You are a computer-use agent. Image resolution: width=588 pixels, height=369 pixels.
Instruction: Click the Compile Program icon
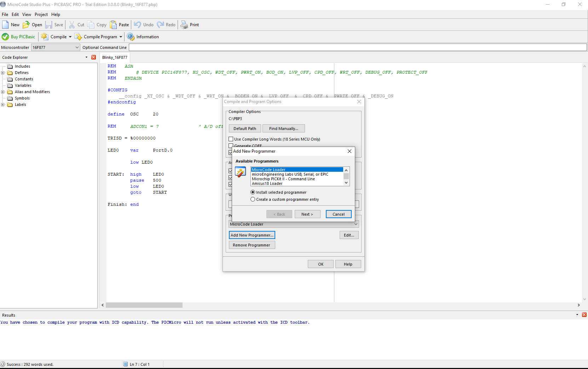point(78,37)
